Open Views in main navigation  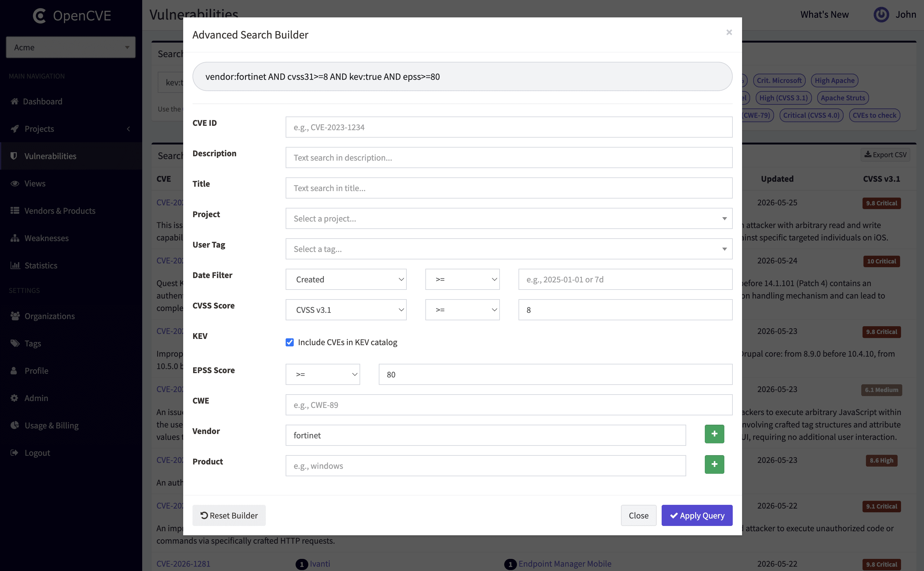(x=71, y=183)
